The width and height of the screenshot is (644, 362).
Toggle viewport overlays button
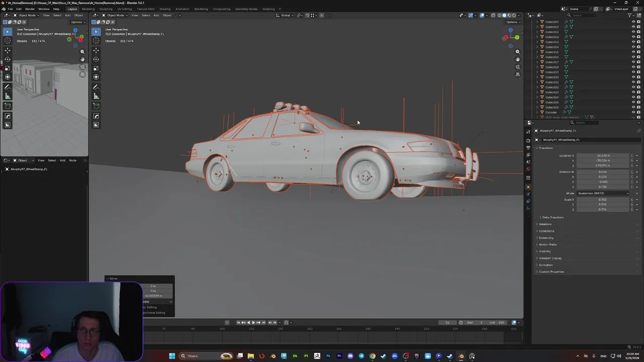[482, 15]
